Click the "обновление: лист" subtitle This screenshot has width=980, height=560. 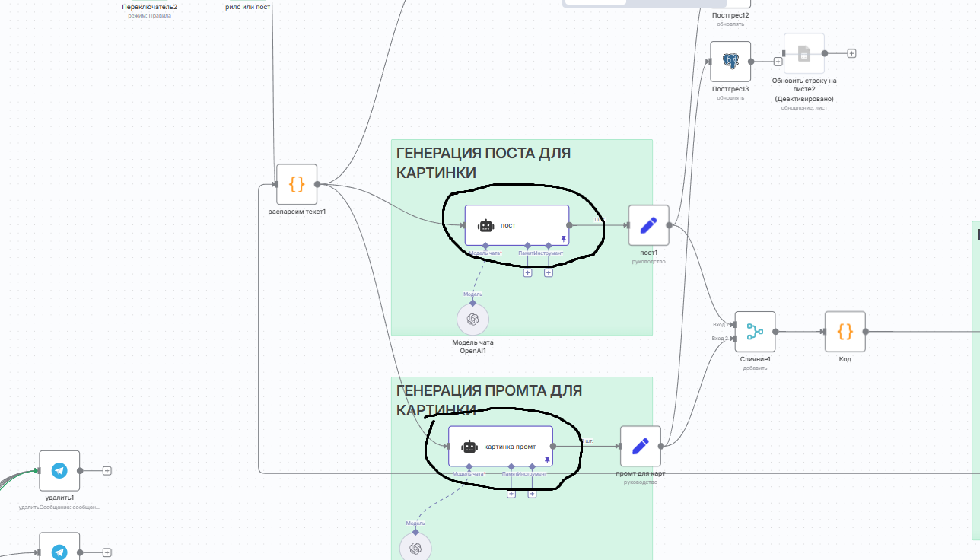pos(804,107)
